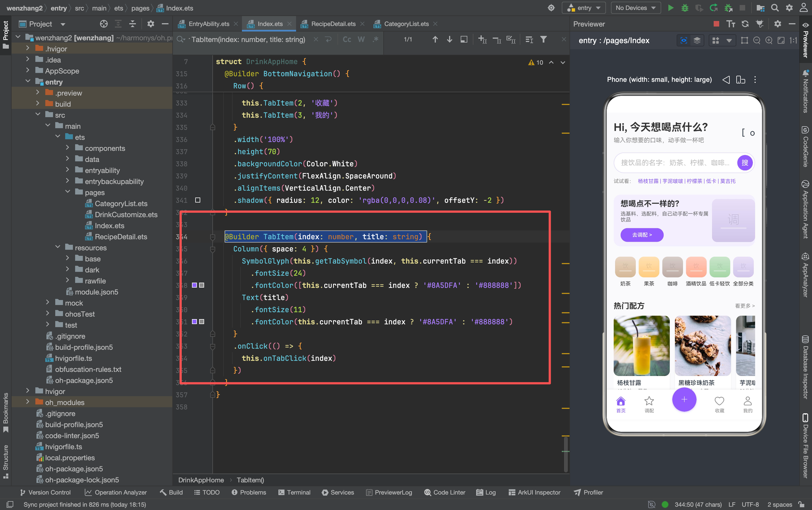Expand the oh_modules folder
This screenshot has width=812, height=510.
pos(28,402)
